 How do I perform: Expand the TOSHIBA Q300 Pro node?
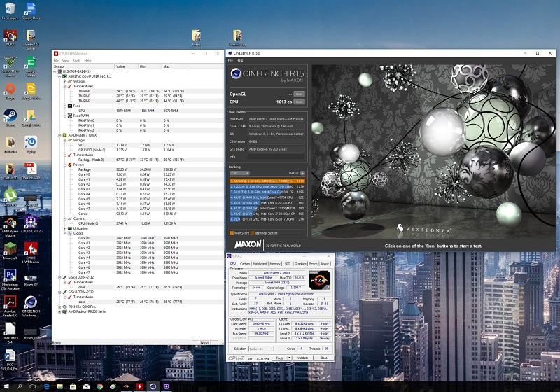click(x=59, y=307)
